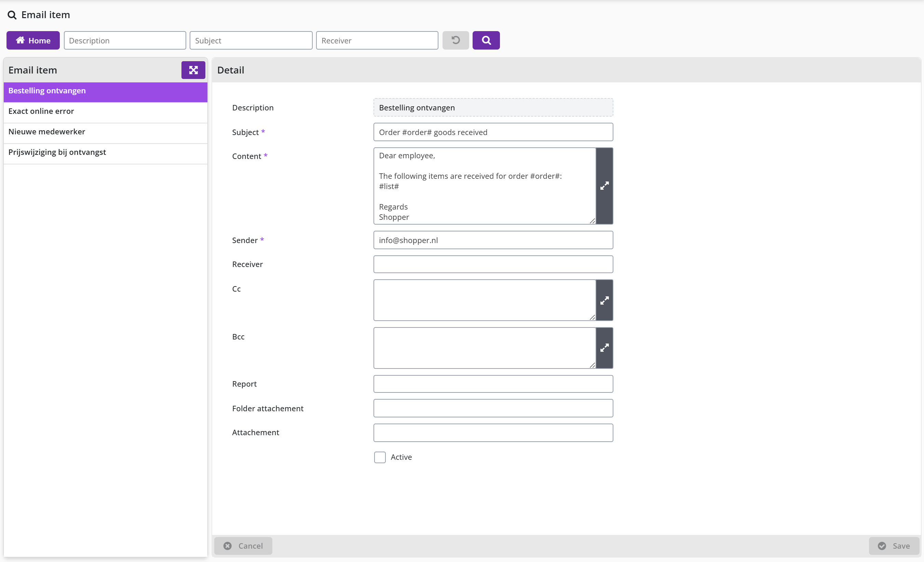Toggle the Active checkbox
924x562 pixels.
click(380, 457)
